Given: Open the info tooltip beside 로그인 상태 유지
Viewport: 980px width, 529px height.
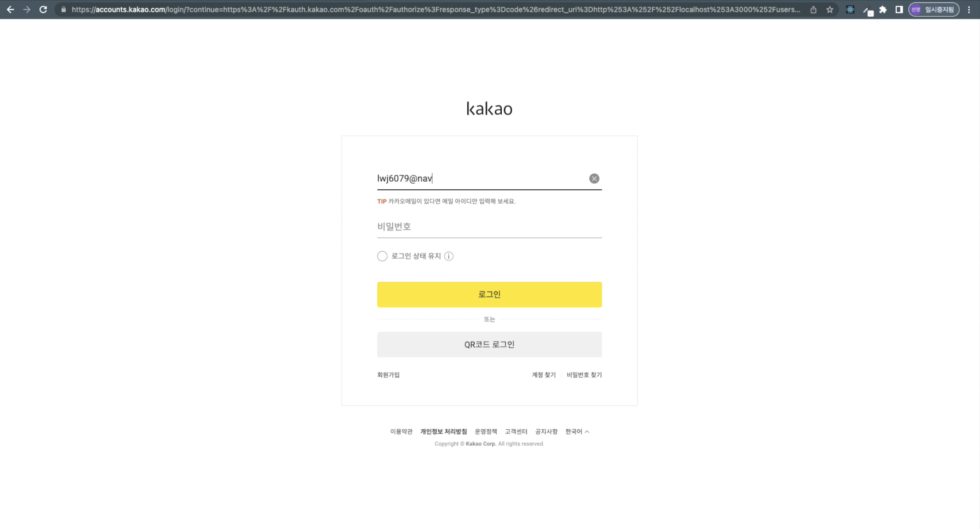Looking at the screenshot, I should 449,256.
